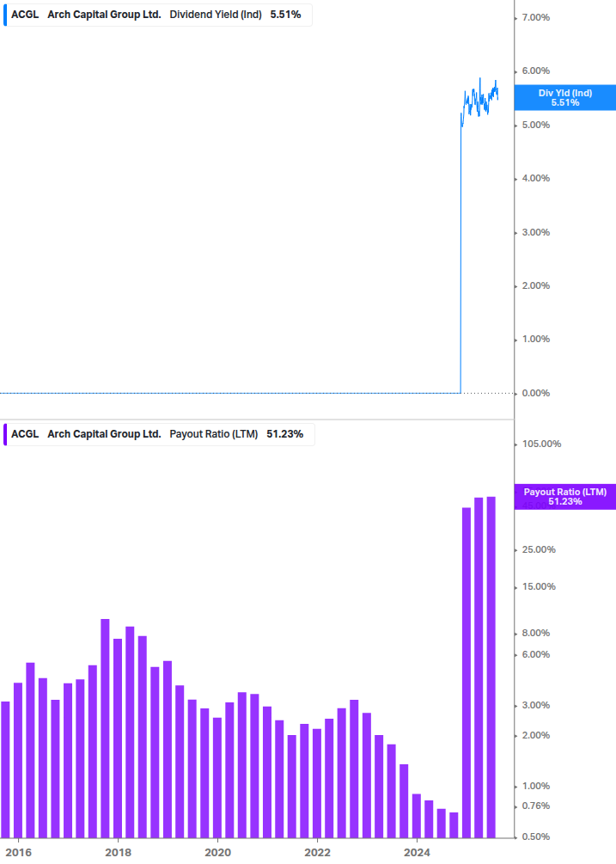Click the 105.00% tick on the payout axis
The image size is (616, 864).
[x=541, y=444]
